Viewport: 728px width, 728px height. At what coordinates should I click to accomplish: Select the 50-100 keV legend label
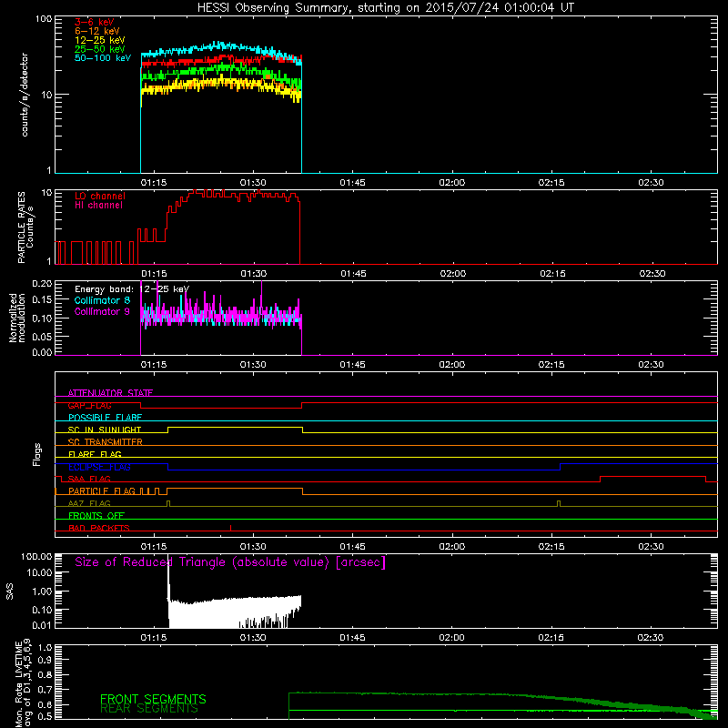pos(103,58)
